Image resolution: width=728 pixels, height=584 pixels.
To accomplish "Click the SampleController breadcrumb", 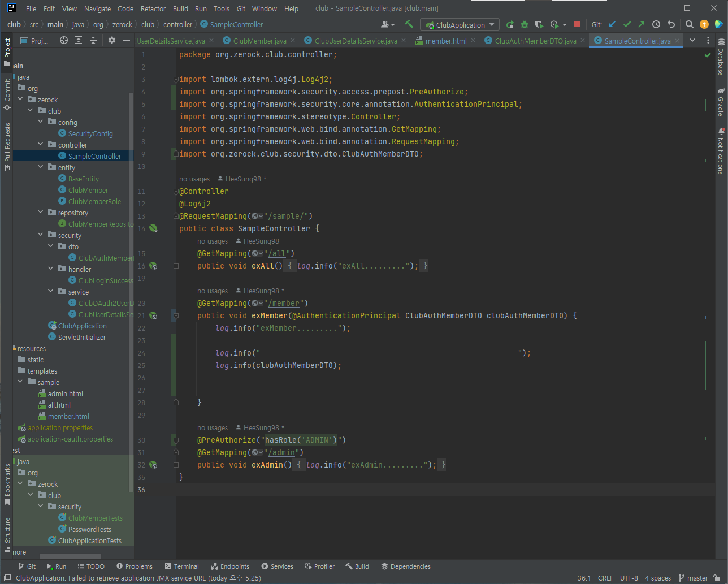I will (x=232, y=24).
